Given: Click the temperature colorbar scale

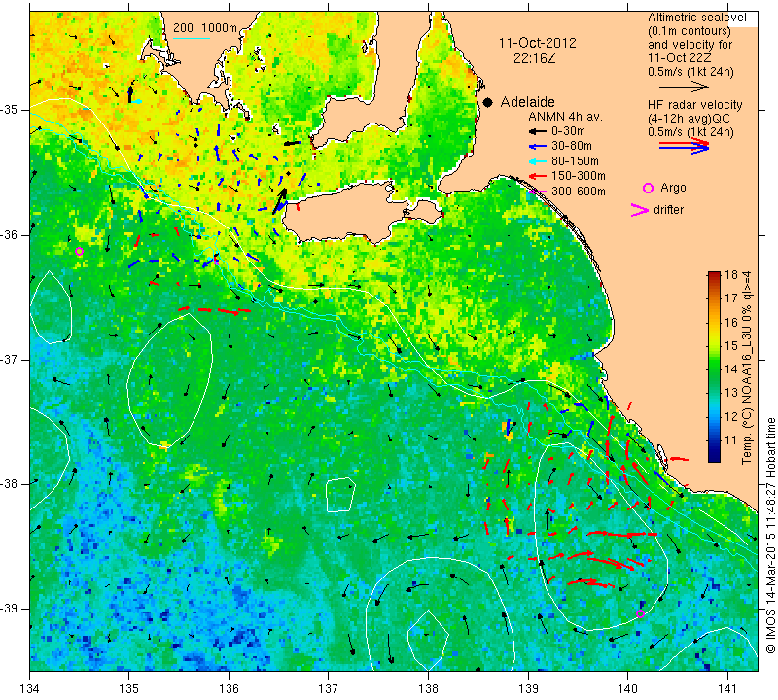Looking at the screenshot, I should tap(714, 367).
